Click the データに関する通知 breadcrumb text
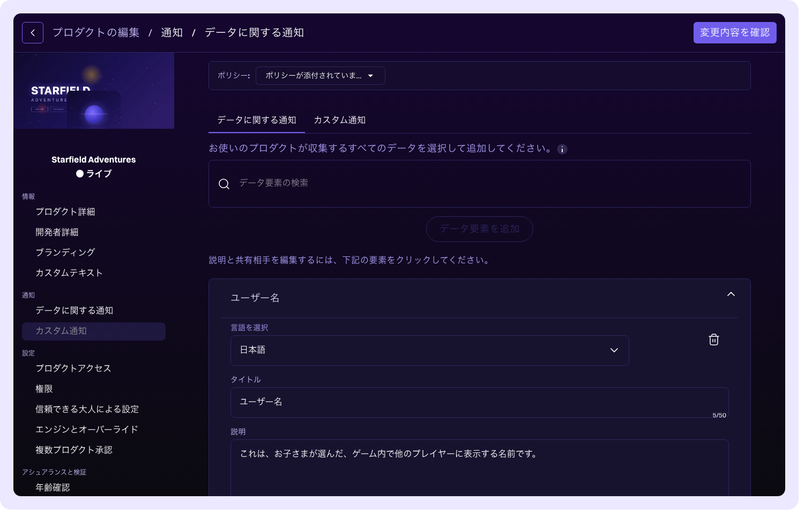Viewport: 812px width, 523px height. coord(255,33)
